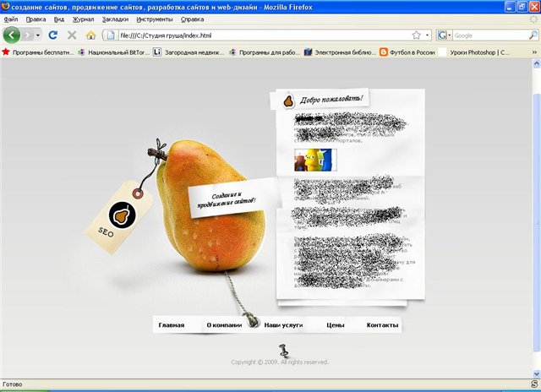
Task: Open the Инструменты menu
Action: pyautogui.click(x=159, y=19)
